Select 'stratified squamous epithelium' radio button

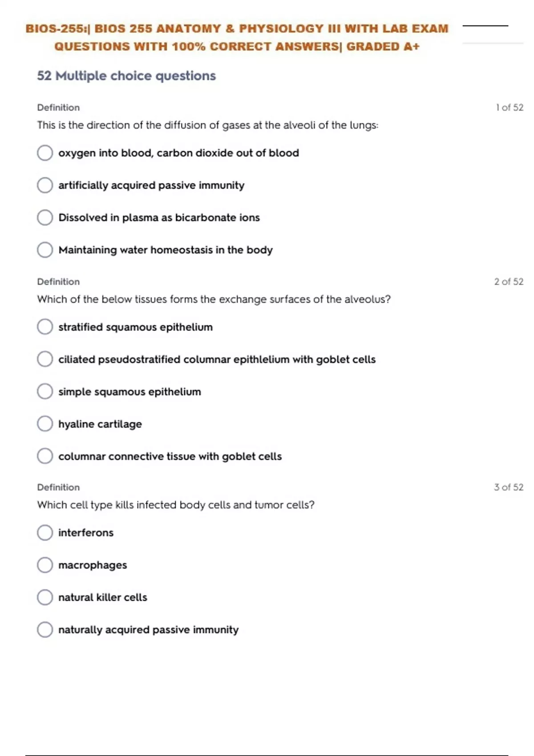45,327
